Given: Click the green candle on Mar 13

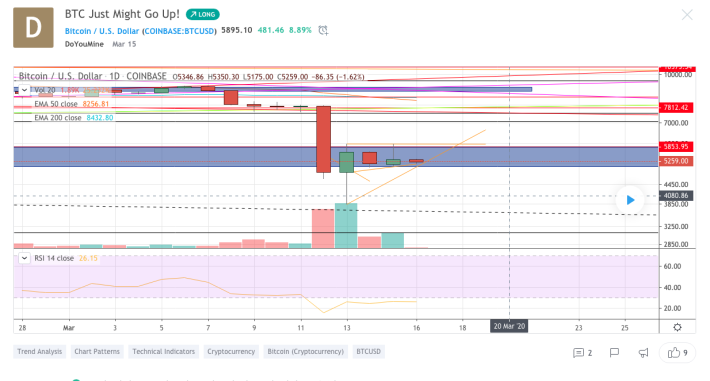Looking at the screenshot, I should [346, 162].
